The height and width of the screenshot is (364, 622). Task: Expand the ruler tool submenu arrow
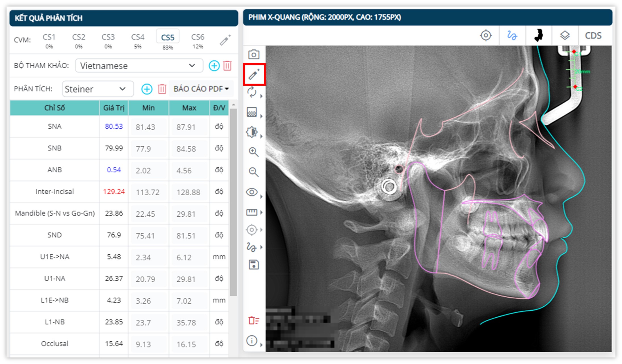tap(261, 212)
